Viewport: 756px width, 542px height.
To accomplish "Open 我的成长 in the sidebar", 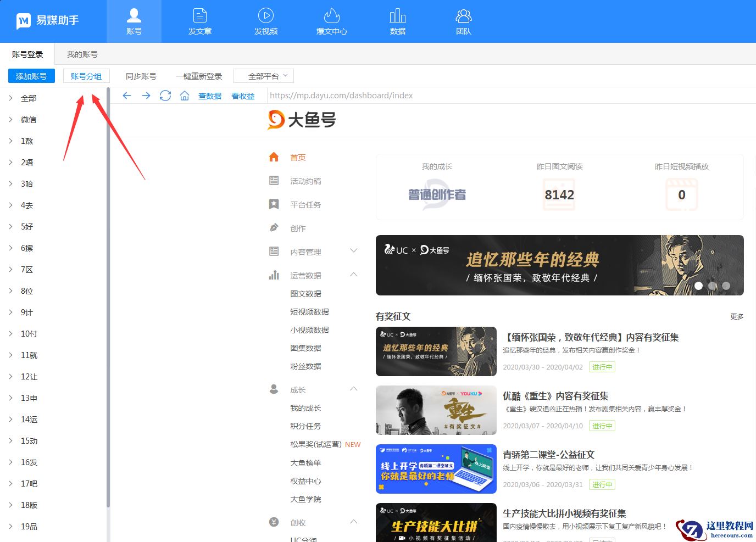I will coord(305,408).
